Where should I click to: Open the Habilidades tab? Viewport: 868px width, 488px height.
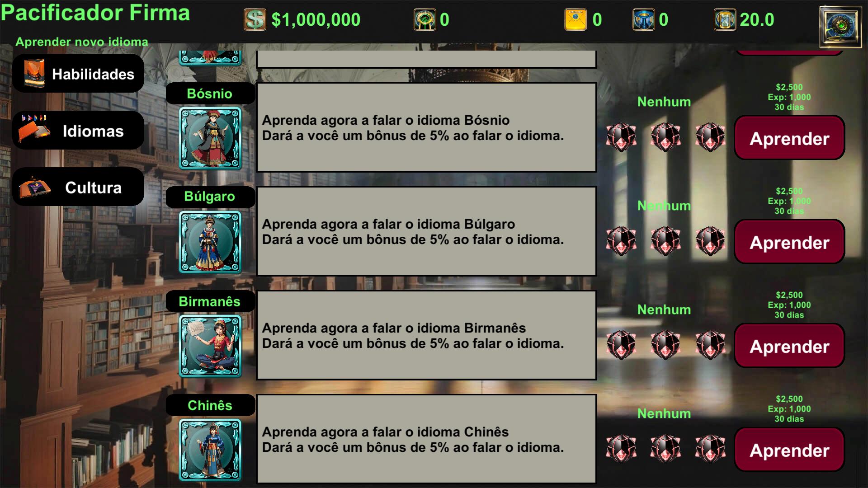[x=78, y=74]
